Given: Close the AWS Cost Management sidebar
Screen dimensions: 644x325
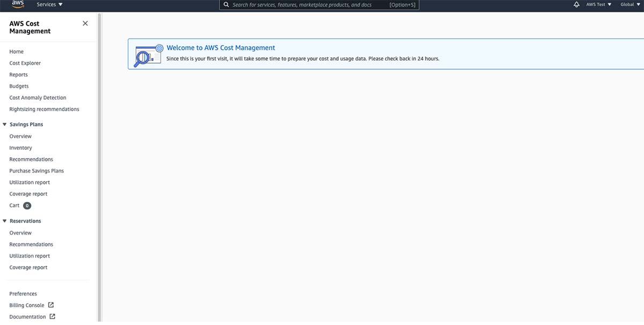Looking at the screenshot, I should click(85, 24).
